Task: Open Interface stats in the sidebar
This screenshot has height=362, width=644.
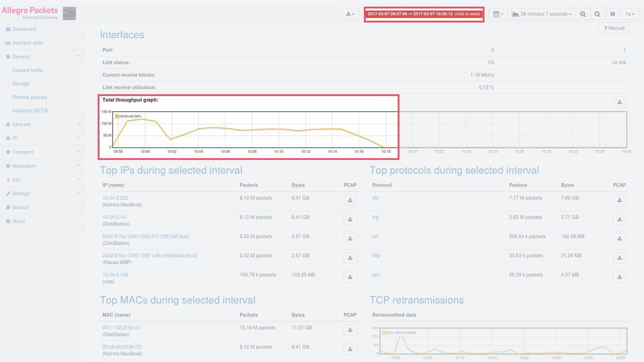Action: tap(27, 43)
